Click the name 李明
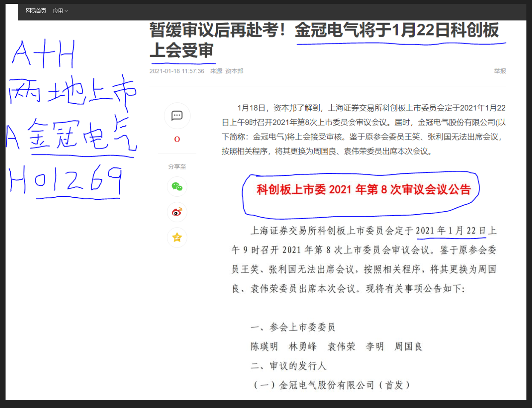532x408 pixels. click(375, 347)
